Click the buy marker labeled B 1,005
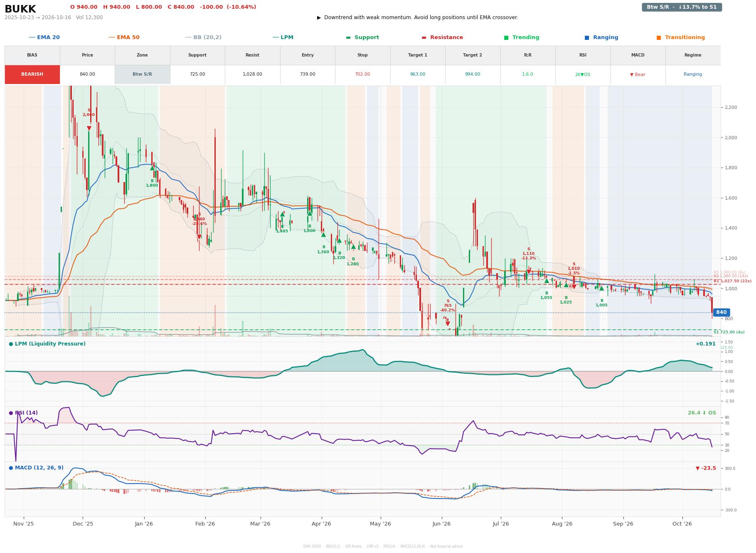This screenshot has height=553, width=756. tap(601, 288)
